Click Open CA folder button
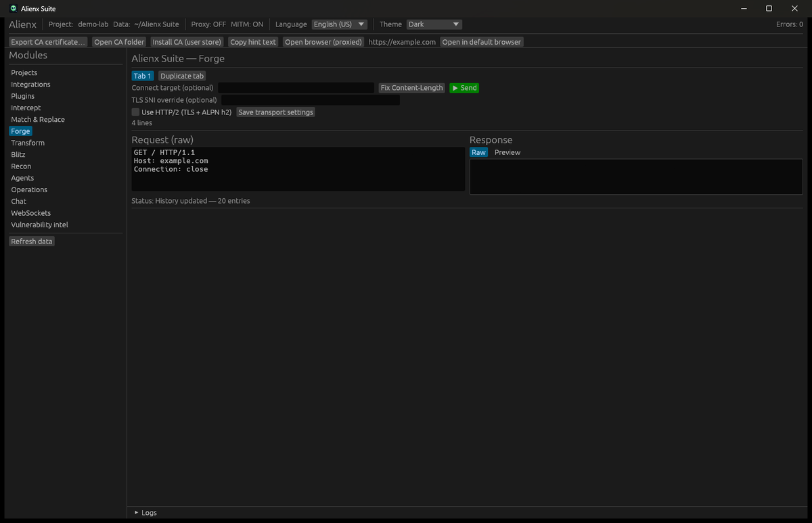Viewport: 812px width, 523px height. 119,42
